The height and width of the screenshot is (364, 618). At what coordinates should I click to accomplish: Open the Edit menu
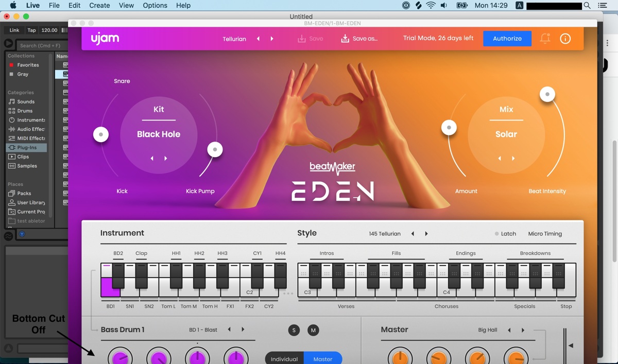[75, 5]
